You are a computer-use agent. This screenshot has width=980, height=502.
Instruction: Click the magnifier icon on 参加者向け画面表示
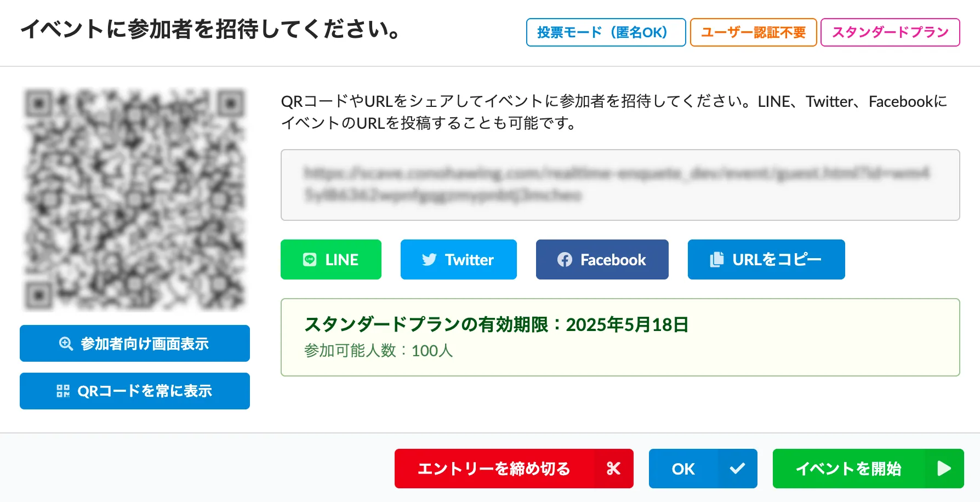click(65, 343)
